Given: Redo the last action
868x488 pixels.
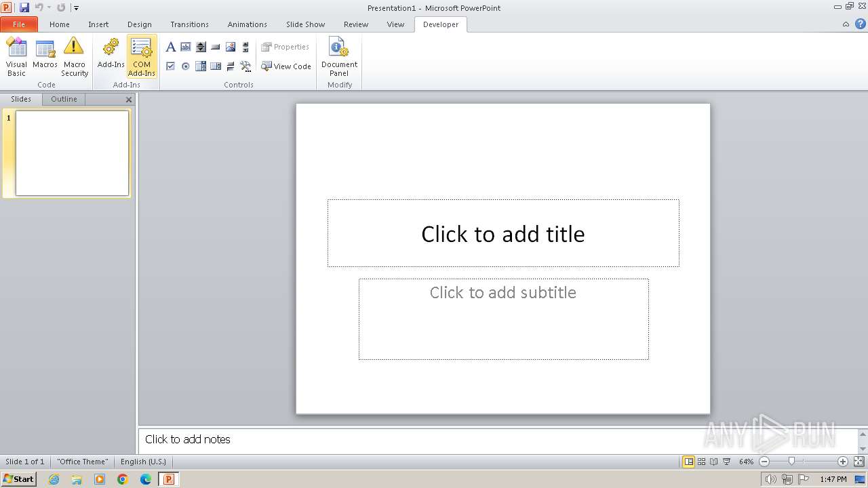Looking at the screenshot, I should coord(61,7).
